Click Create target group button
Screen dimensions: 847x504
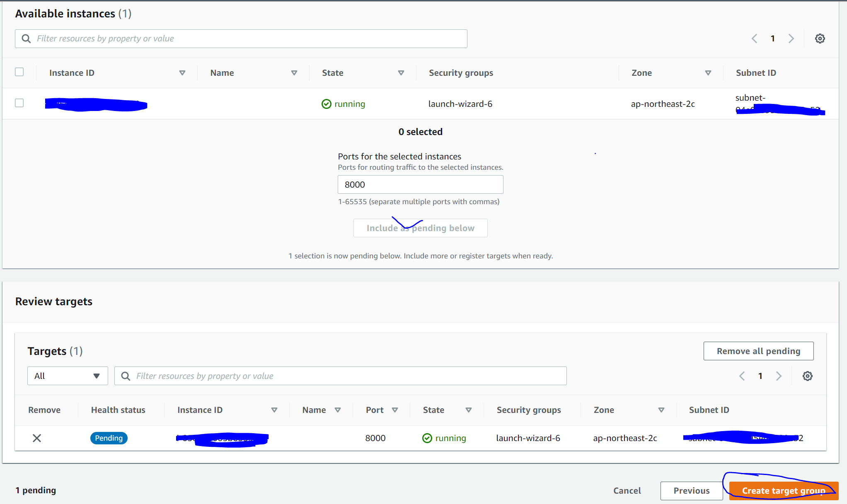(783, 491)
